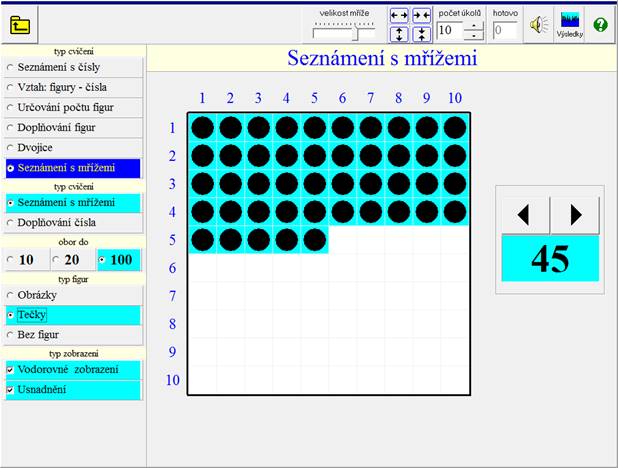Set number range to 100

(119, 260)
